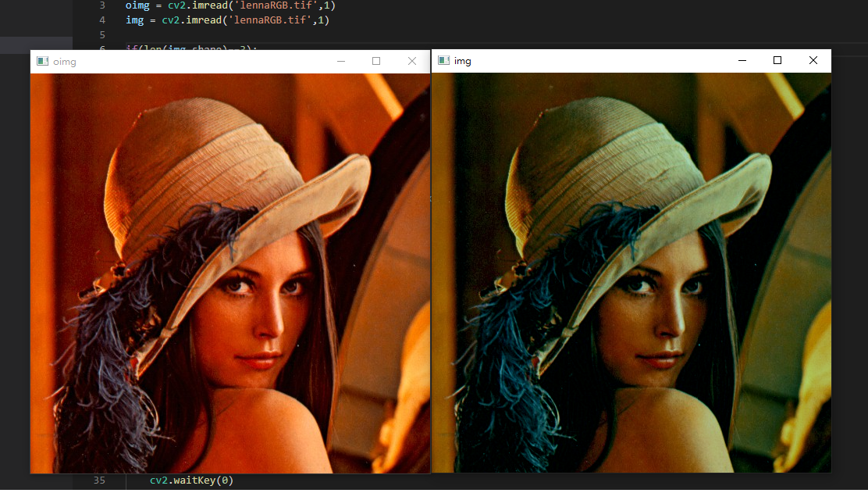Click code line 'oimg = cv2.imread' in editor
The width and height of the screenshot is (868, 493).
[231, 5]
